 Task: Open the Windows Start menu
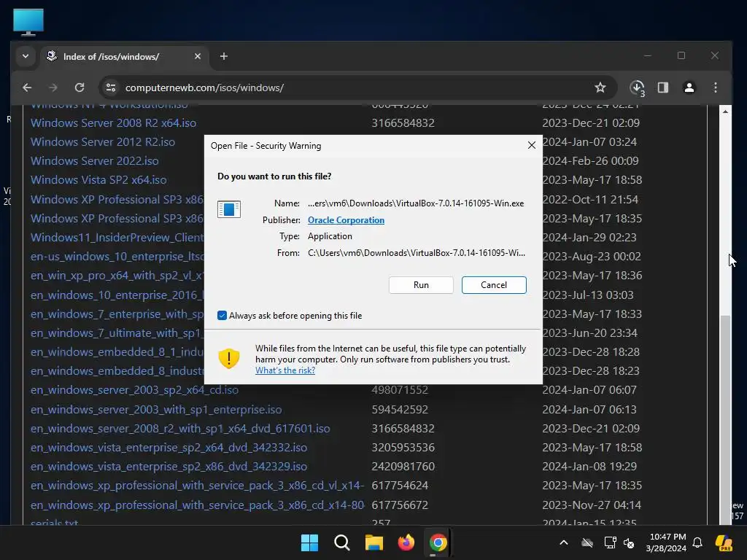tap(309, 542)
